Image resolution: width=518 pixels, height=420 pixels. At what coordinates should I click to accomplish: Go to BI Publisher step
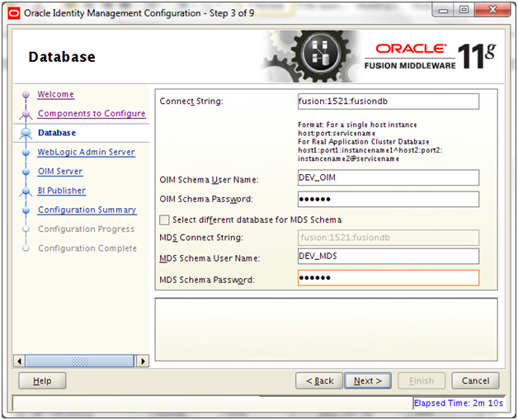coord(61,191)
